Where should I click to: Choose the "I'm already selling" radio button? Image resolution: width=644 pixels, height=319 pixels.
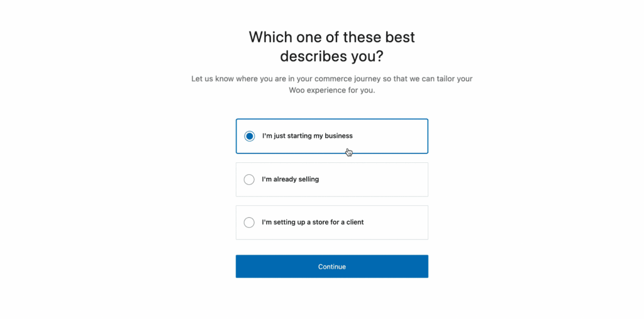[x=249, y=179]
